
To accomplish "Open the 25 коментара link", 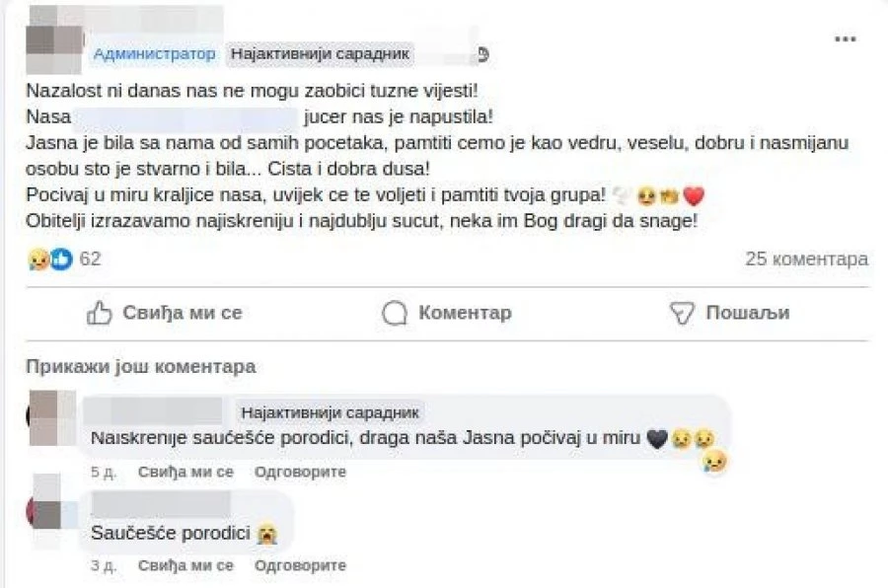I will coord(806,259).
